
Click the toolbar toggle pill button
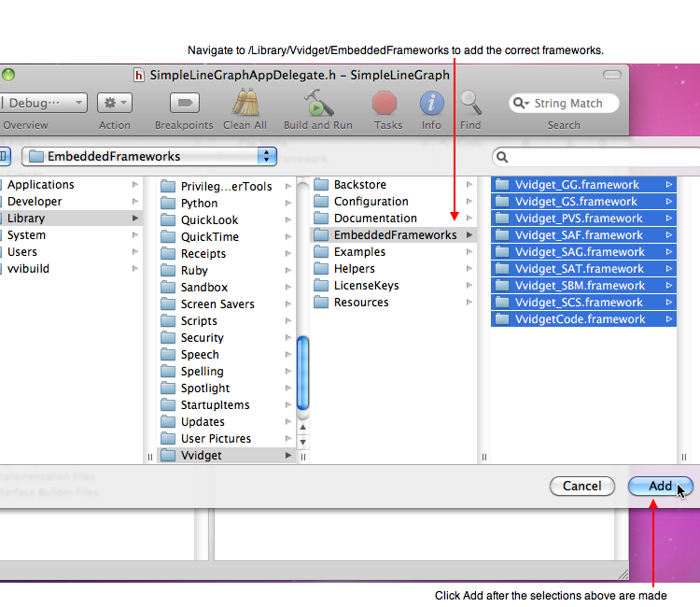(611, 75)
